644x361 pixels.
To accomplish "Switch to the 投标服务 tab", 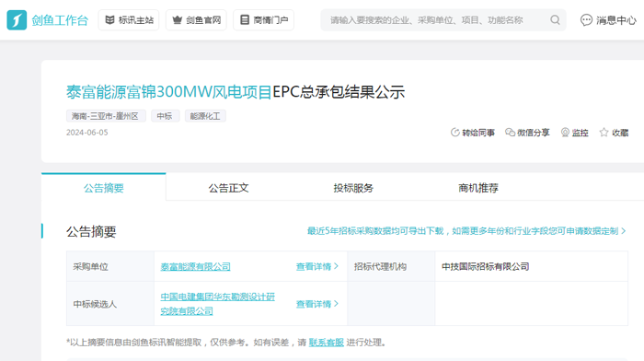I will 353,188.
